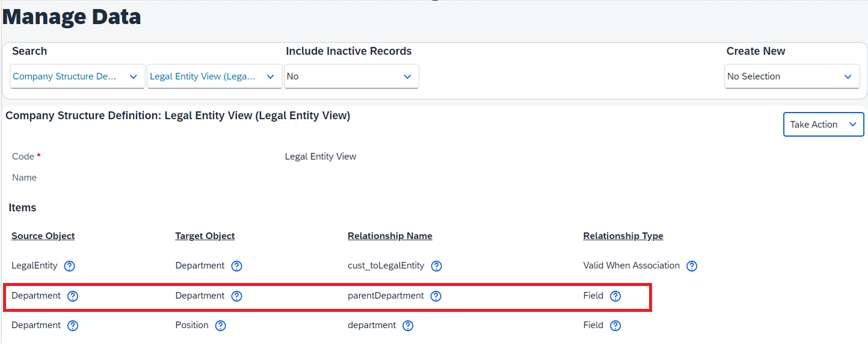The image size is (868, 345).
Task: Click the Relationship Type column header
Action: click(623, 236)
